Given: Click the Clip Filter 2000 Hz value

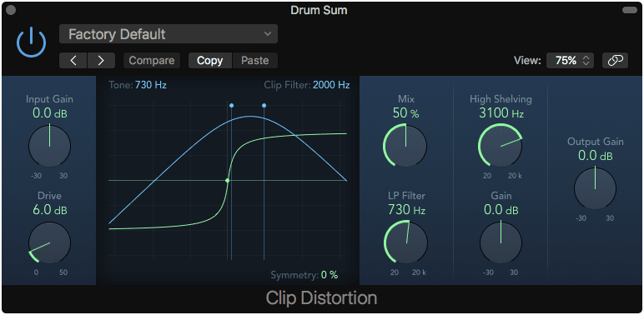Looking at the screenshot, I should pos(331,85).
